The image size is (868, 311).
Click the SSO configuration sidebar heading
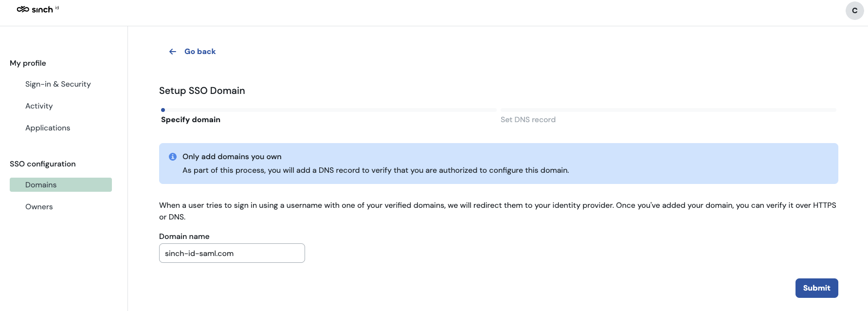tap(43, 164)
